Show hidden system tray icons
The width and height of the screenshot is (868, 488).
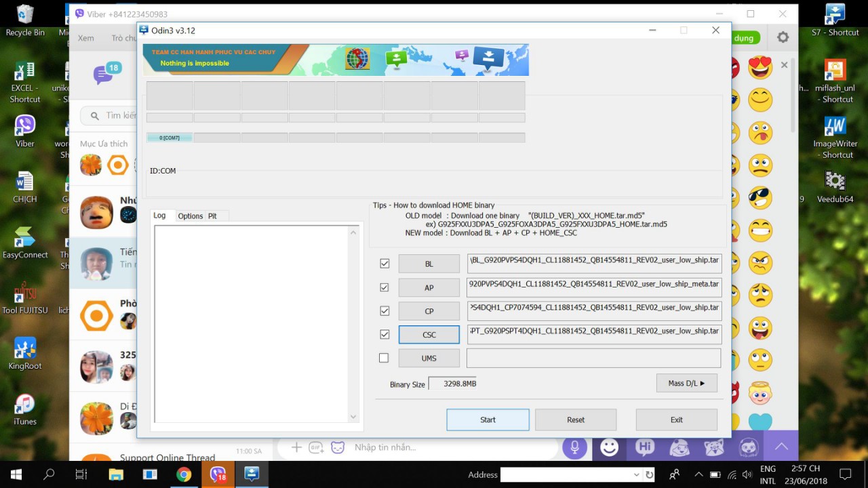(x=698, y=474)
